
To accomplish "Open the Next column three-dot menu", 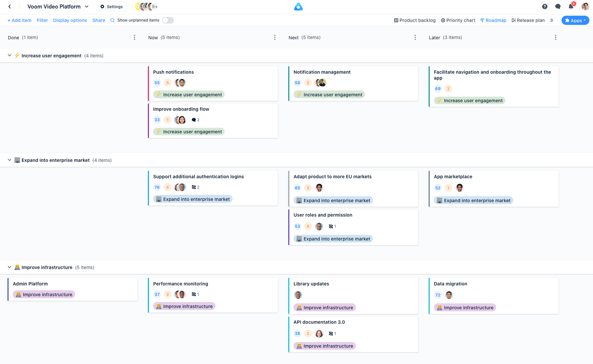I will [x=415, y=37].
